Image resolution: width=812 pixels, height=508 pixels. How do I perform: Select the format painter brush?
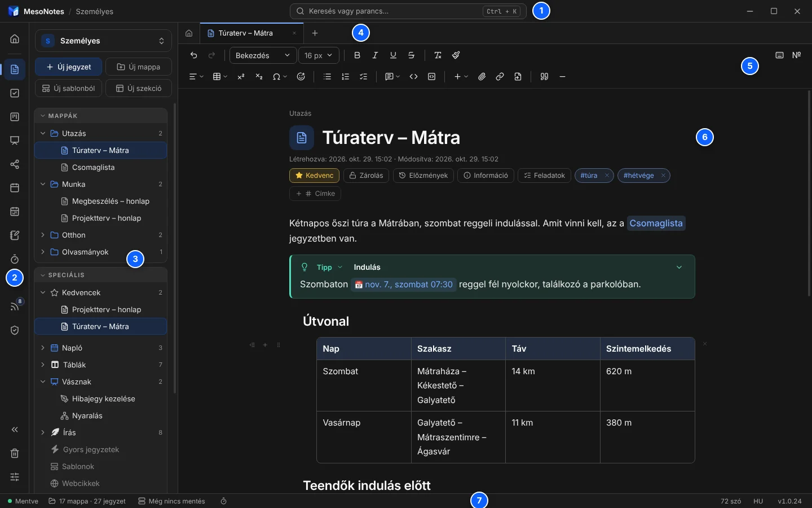click(456, 55)
